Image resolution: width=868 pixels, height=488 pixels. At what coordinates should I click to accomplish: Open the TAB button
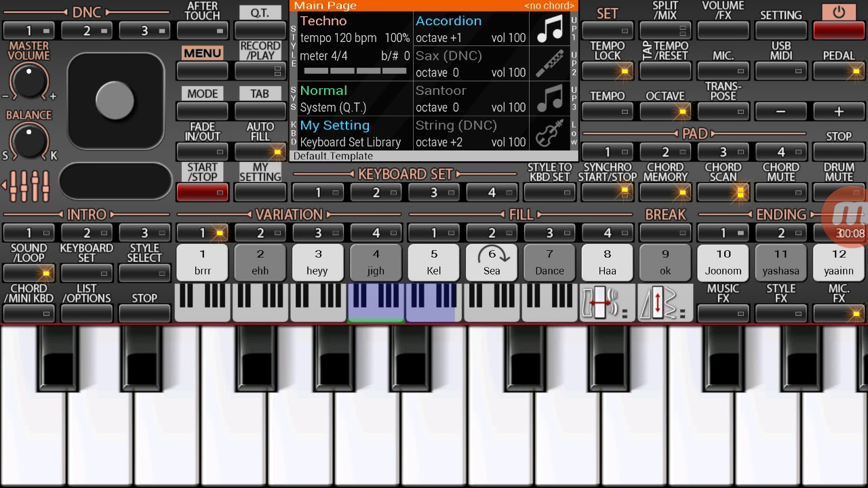tap(260, 111)
